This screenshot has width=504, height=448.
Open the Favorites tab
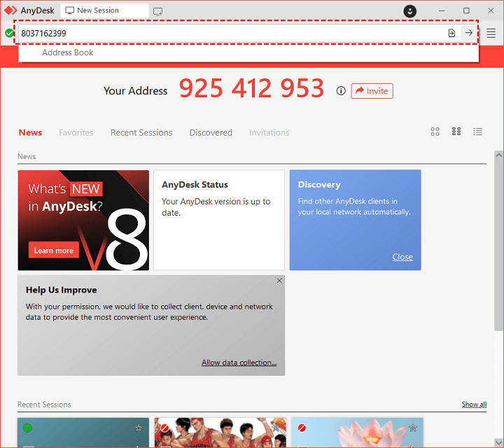(x=76, y=132)
